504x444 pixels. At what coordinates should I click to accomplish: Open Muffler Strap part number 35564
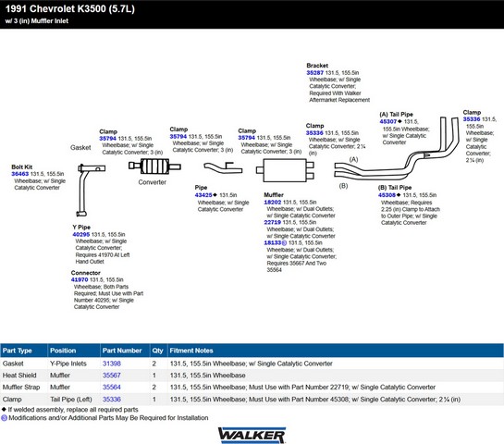coord(112,387)
